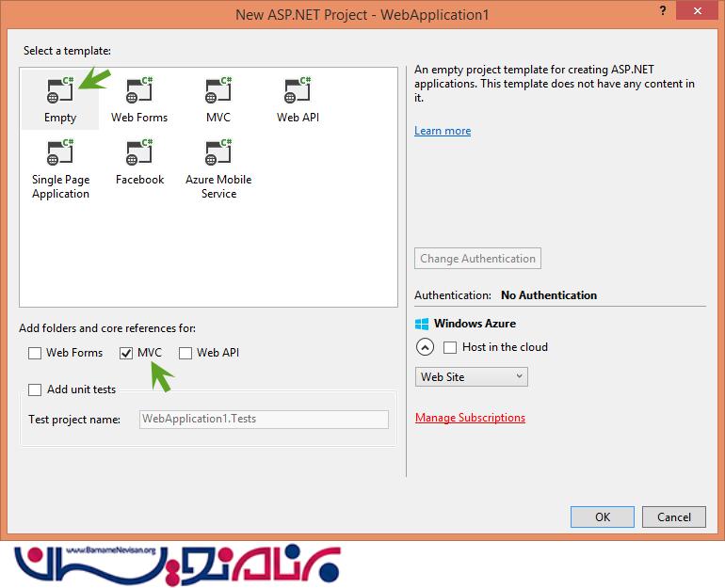Select the Single Page Application template icon
Screen dimensions: 725x588
pyautogui.click(x=60, y=152)
